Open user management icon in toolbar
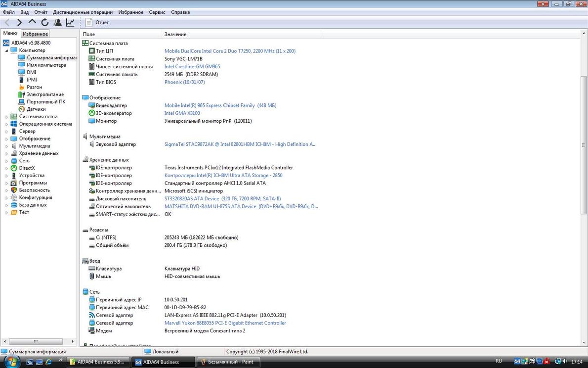 tap(58, 23)
